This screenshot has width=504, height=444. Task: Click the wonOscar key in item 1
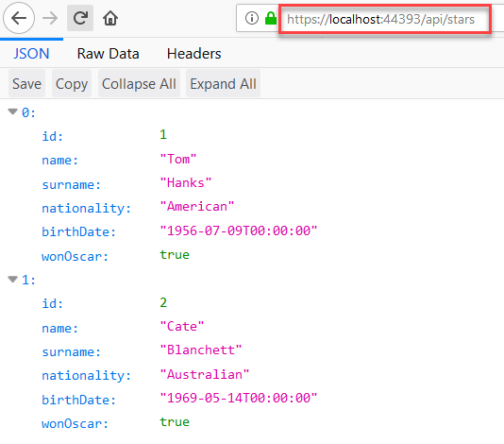[75, 424]
